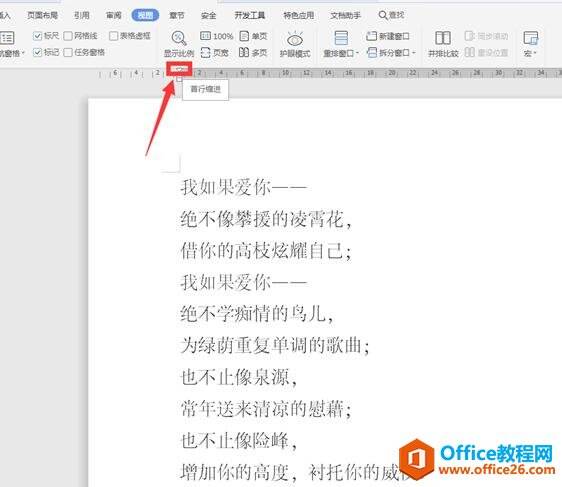Start 并排比较 side-by-side comparison
The width and height of the screenshot is (562, 487).
pyautogui.click(x=443, y=44)
